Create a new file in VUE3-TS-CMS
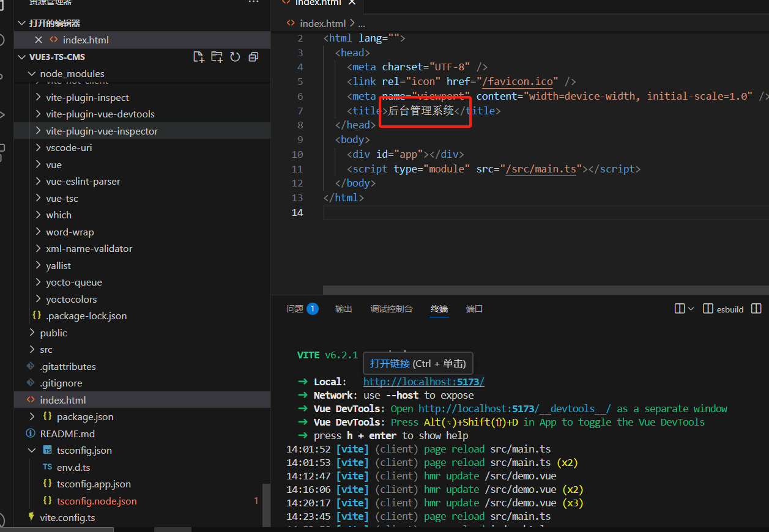Viewport: 769px width, 532px height. [198, 57]
